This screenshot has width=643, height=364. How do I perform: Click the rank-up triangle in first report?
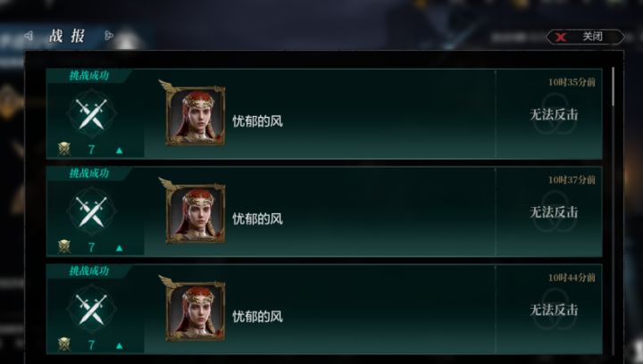point(120,151)
